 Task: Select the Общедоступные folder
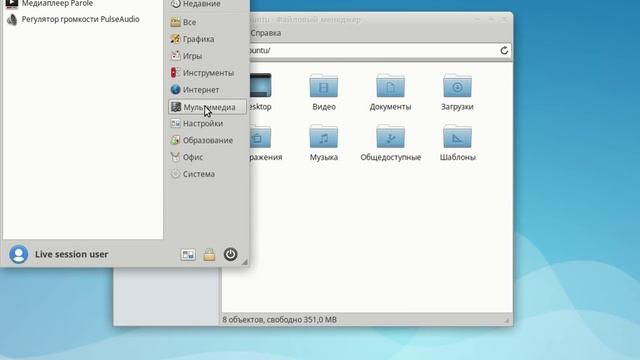tap(390, 143)
